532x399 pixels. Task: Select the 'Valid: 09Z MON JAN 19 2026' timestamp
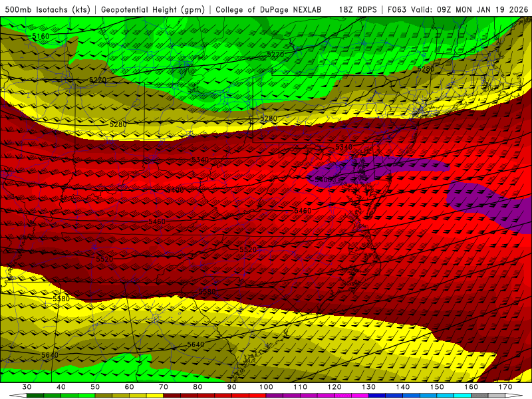click(469, 10)
